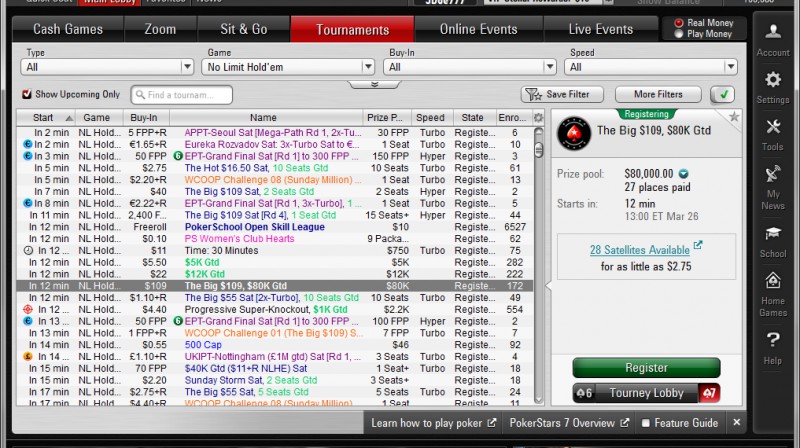The width and height of the screenshot is (800, 448).
Task: Switch to Cash Games tab
Action: (x=68, y=30)
